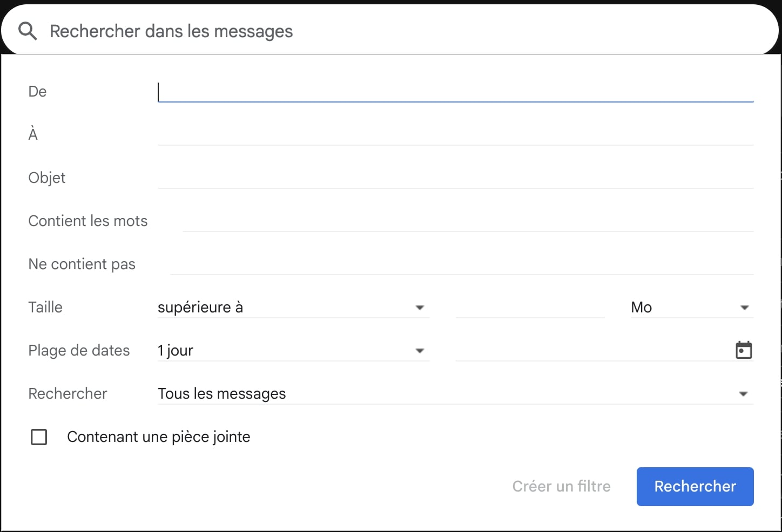Focus the 'Contient les mots' text field
The image size is (782, 532).
[x=468, y=221]
